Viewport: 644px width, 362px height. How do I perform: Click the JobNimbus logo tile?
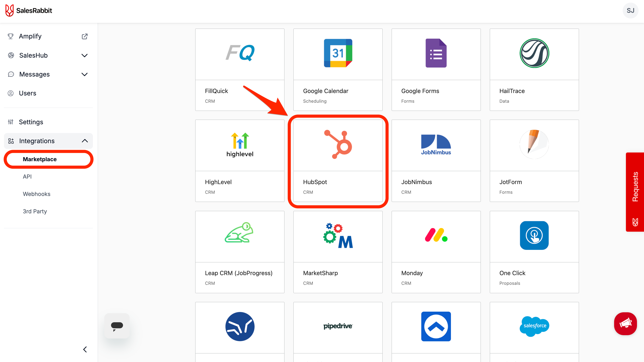(436, 145)
